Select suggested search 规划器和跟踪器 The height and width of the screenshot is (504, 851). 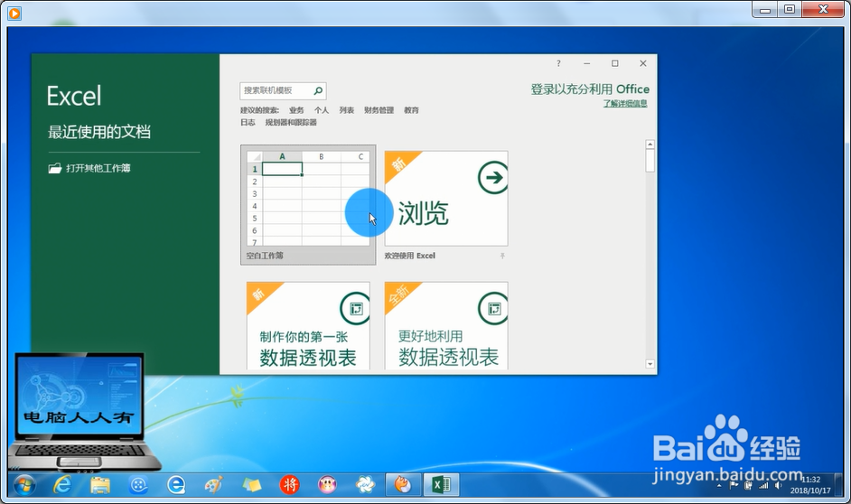pos(291,123)
